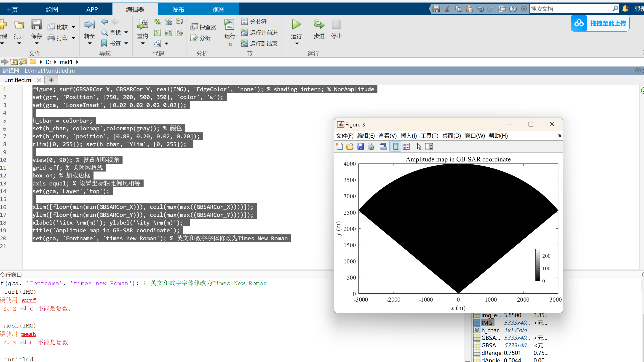Image resolution: width=644 pixels, height=362 pixels.
Task: Click the Link Plot icon in figure toolbar
Action: pos(383,147)
